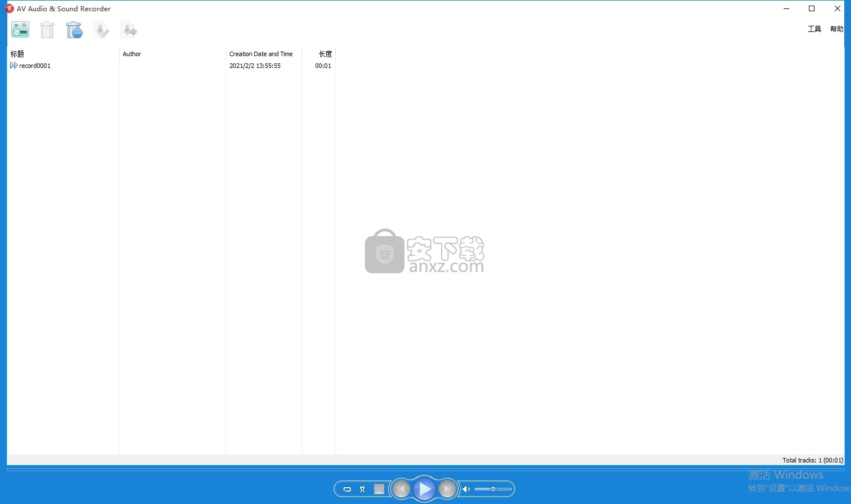Minimize the AV Audio & Sound Recorder window
This screenshot has width=851, height=504.
point(786,8)
